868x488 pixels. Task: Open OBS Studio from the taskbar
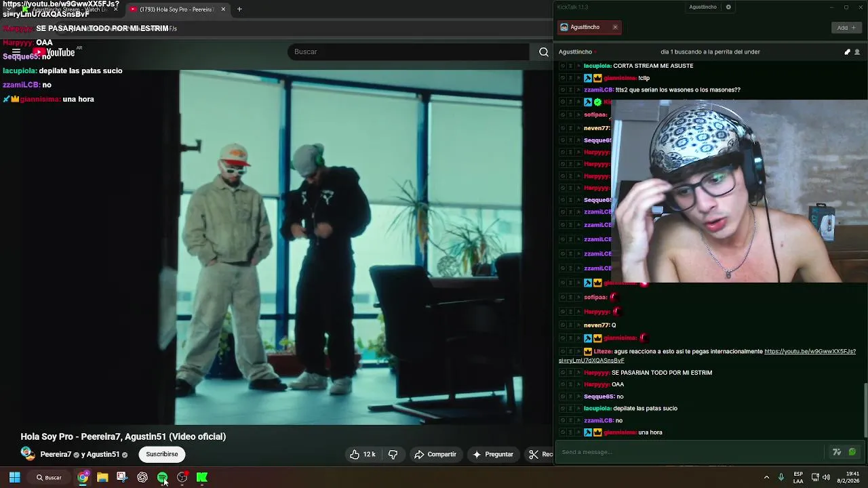pos(182,477)
